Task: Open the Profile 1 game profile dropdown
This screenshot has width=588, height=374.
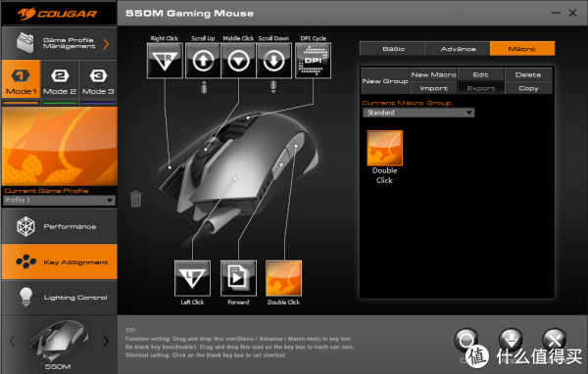Action: [x=59, y=200]
